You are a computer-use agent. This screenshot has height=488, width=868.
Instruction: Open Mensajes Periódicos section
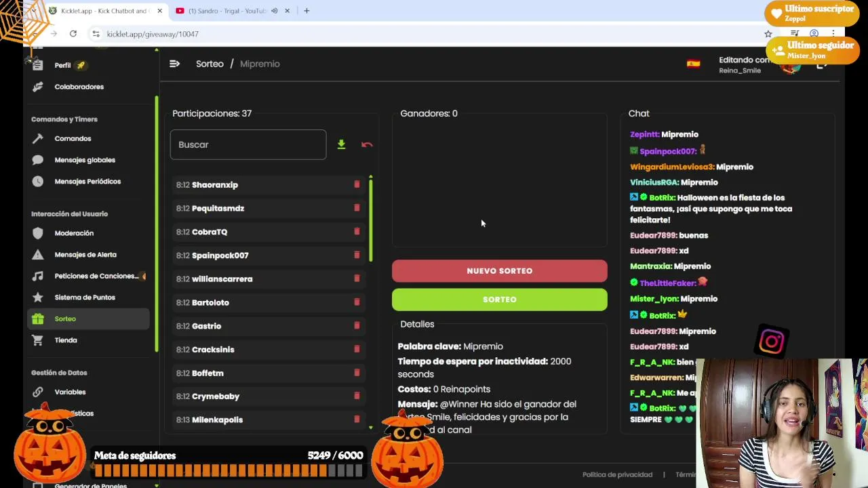coord(87,182)
